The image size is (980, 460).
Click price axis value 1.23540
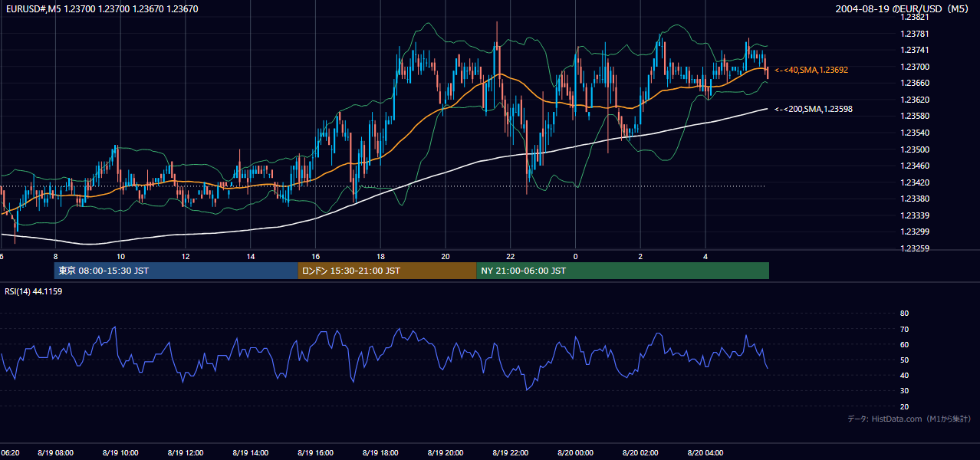[914, 133]
